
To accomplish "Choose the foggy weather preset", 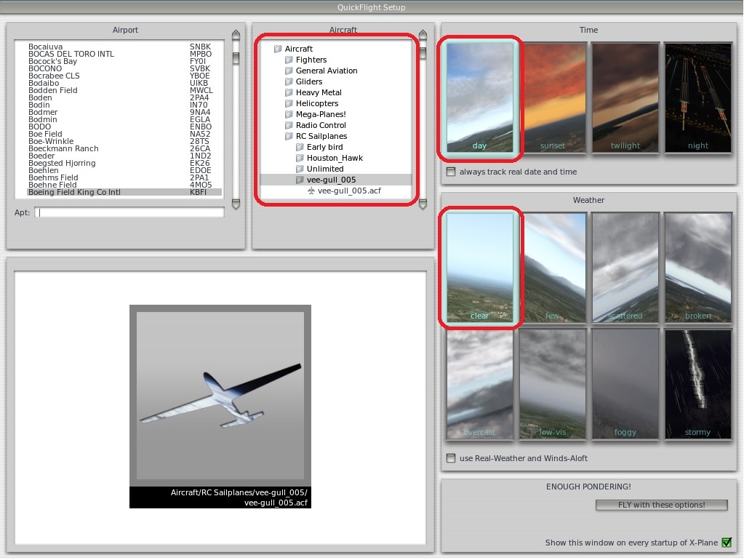I will click(625, 384).
